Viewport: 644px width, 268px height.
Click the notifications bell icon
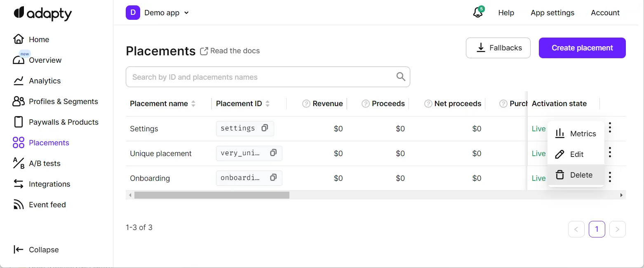[477, 13]
